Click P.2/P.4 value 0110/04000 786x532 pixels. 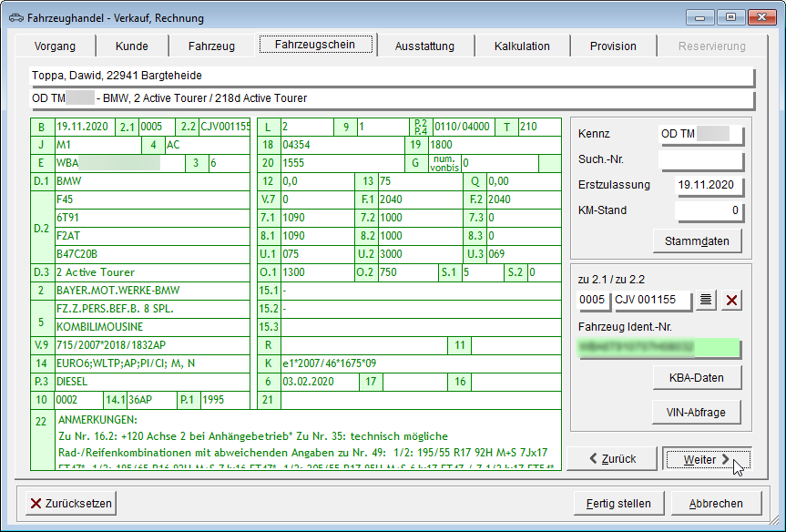tap(464, 127)
